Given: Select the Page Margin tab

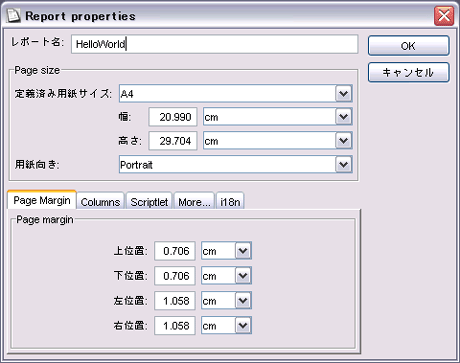Looking at the screenshot, I should point(42,200).
